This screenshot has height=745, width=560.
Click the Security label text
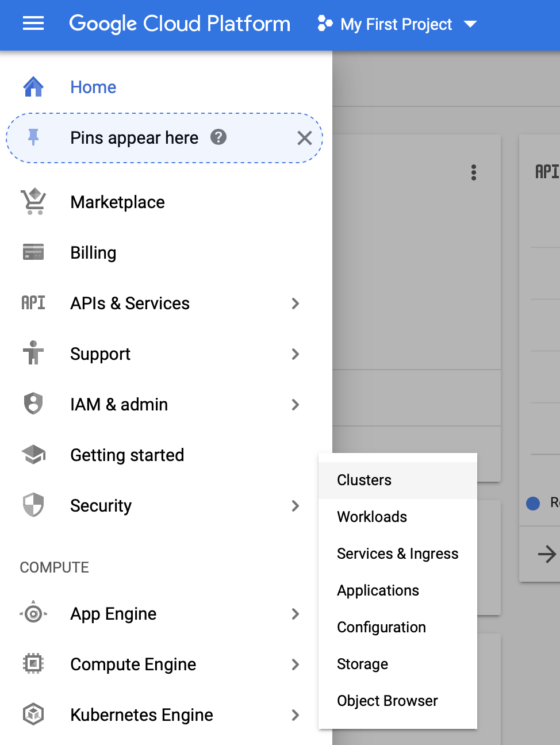pos(101,506)
